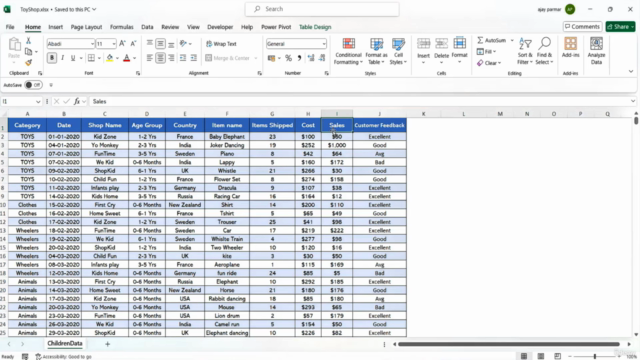Image resolution: width=640 pixels, height=360 pixels.
Task: Increase indent in Alignment group
Action: pyautogui.click(x=193, y=58)
